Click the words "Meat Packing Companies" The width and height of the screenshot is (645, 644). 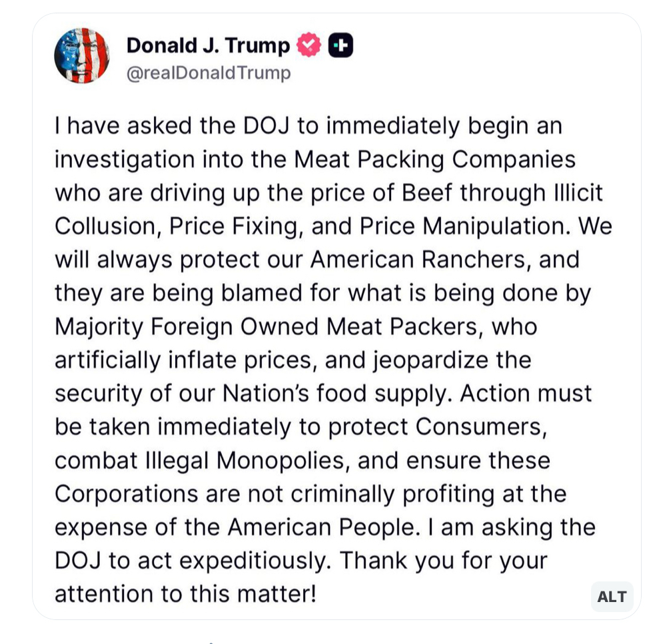pos(434,160)
